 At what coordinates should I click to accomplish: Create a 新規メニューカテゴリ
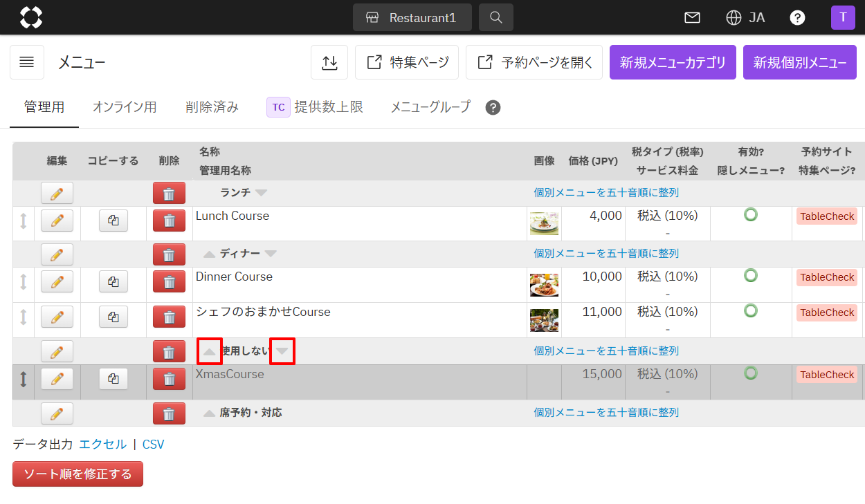673,62
